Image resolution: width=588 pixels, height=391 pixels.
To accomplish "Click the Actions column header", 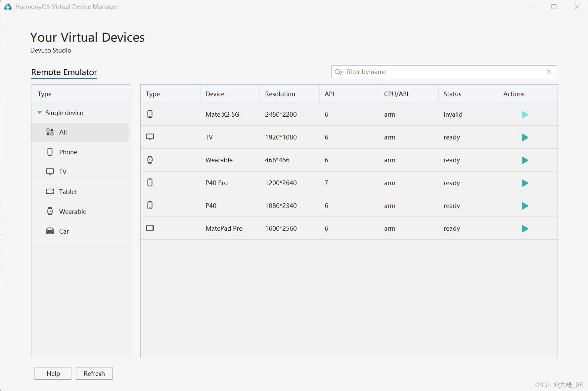I will [x=528, y=94].
